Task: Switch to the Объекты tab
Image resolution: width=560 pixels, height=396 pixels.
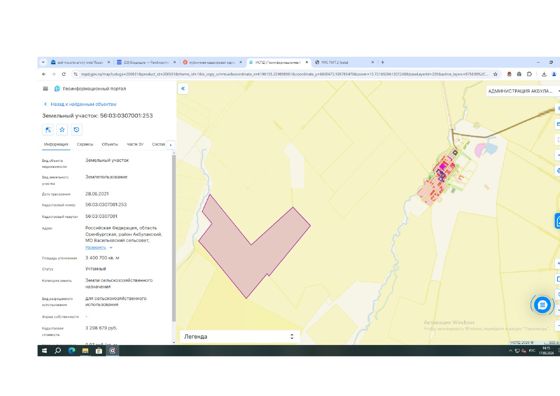Action: point(110,144)
